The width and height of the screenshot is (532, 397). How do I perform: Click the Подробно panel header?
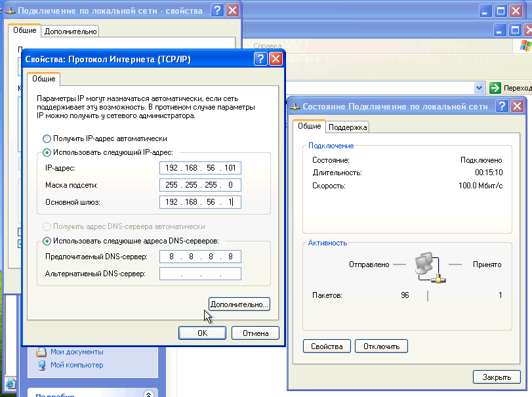pyautogui.click(x=92, y=393)
